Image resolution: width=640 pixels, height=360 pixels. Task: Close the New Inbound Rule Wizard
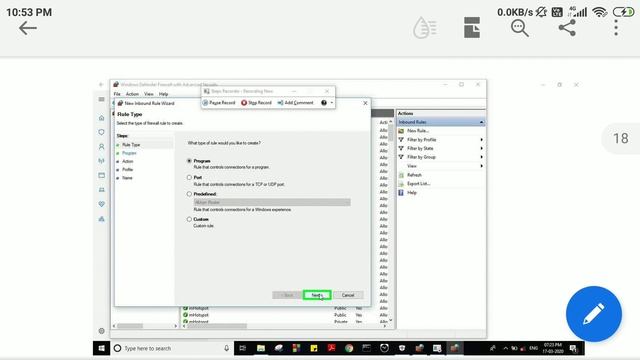click(365, 103)
